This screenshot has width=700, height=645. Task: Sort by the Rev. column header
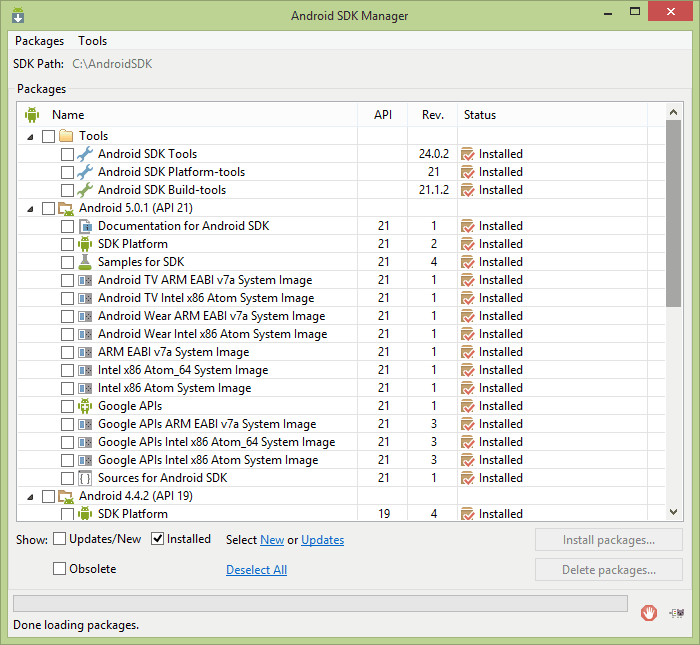pyautogui.click(x=433, y=115)
